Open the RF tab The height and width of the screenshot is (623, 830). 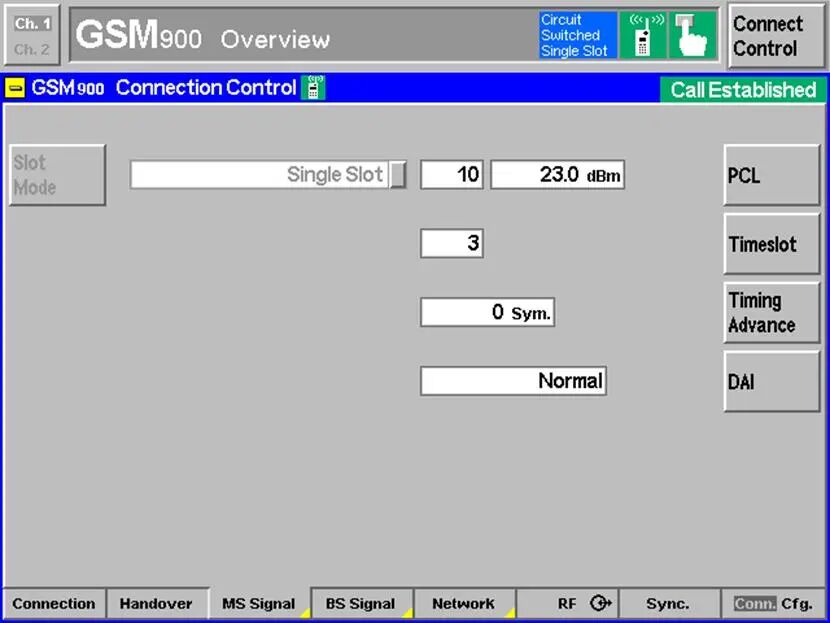(x=567, y=603)
